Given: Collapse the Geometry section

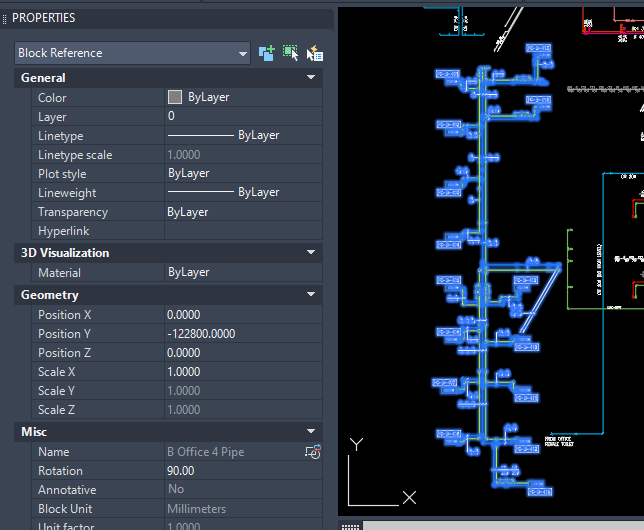Looking at the screenshot, I should click(311, 294).
